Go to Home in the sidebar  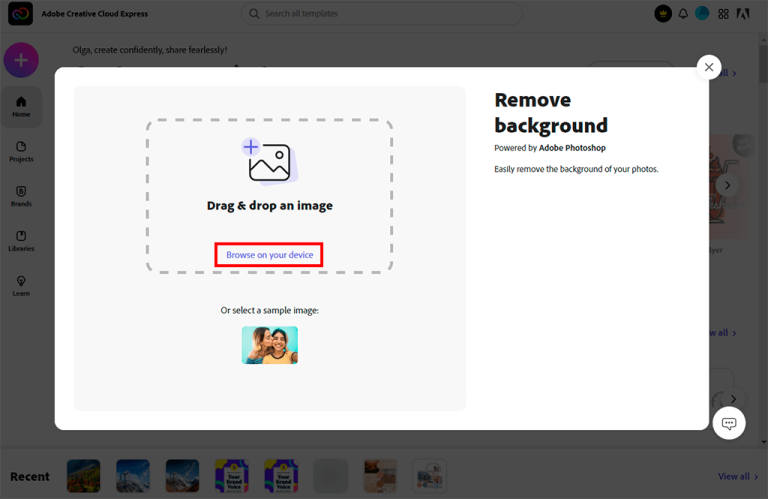pyautogui.click(x=21, y=107)
